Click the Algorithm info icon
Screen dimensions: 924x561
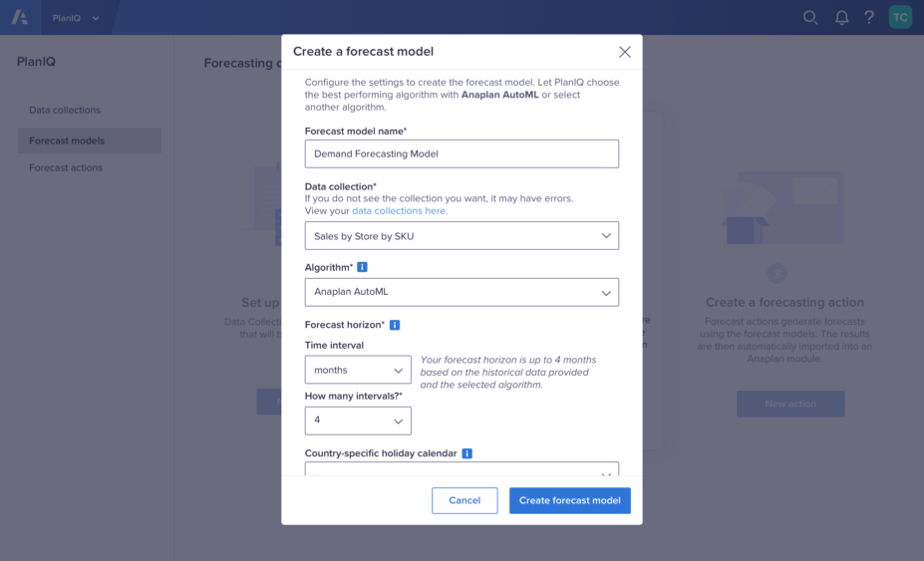pyautogui.click(x=362, y=267)
